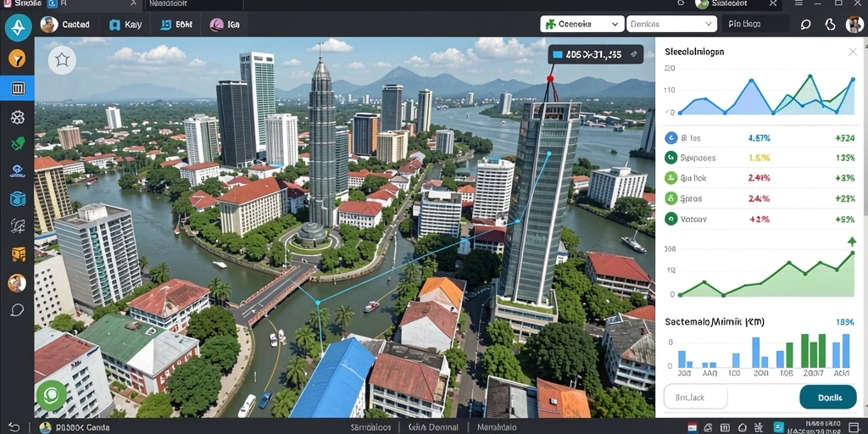This screenshot has height=434, width=868.
Task: Open the comments speech bubble in top bar
Action: click(x=805, y=25)
